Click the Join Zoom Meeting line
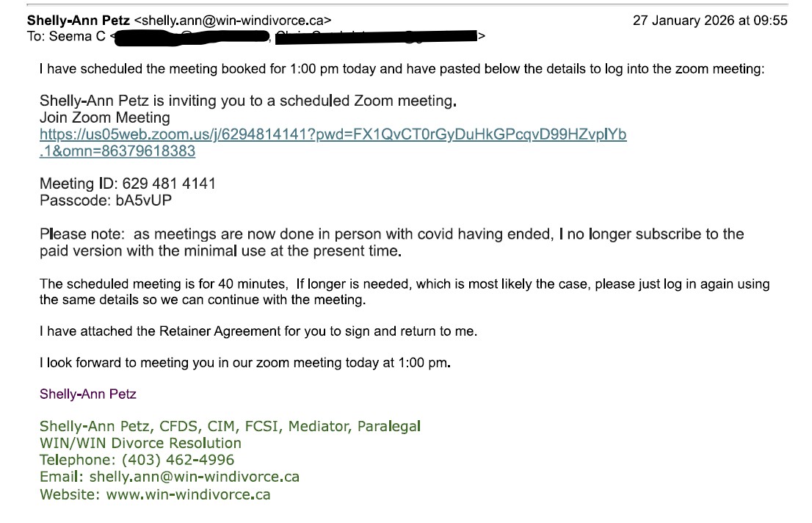 tap(104, 118)
